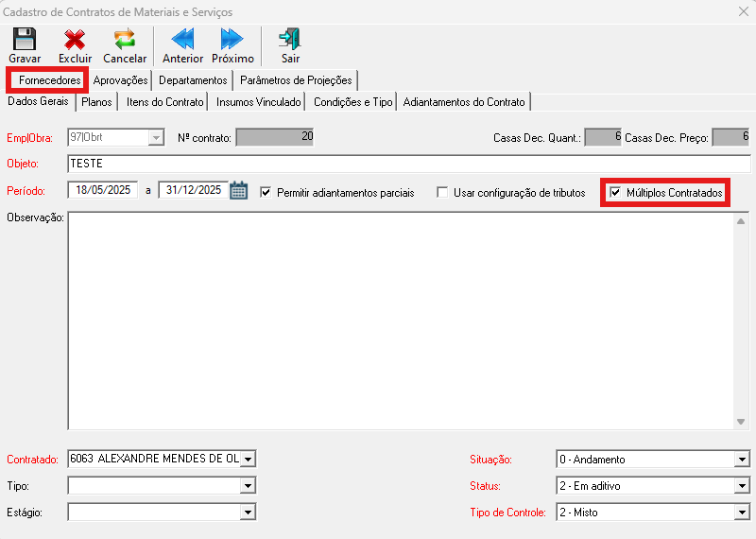Click the Objeto text field
This screenshot has height=539, width=756.
tap(406, 164)
